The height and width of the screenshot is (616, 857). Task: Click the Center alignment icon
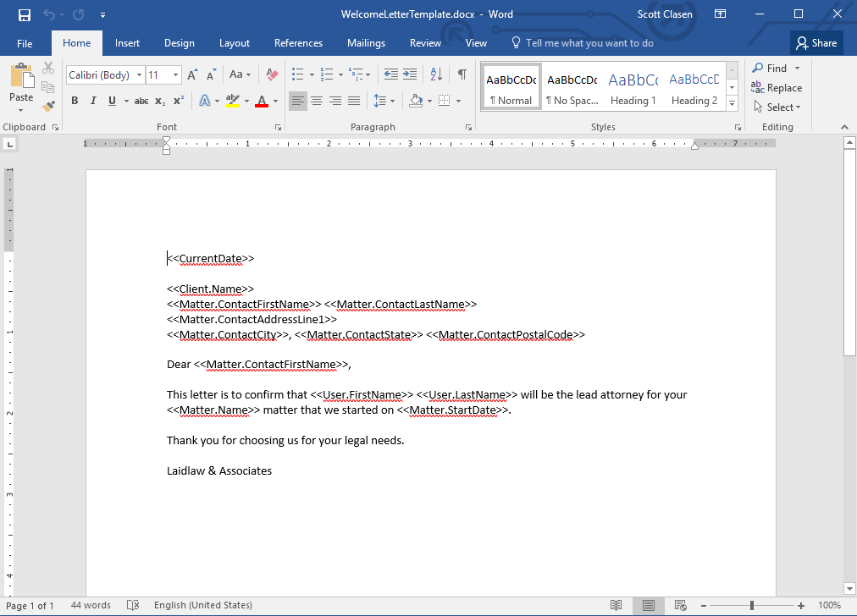pos(317,101)
